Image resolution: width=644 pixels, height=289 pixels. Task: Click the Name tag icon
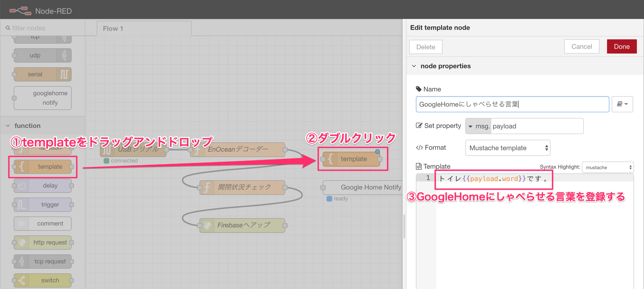tap(419, 89)
